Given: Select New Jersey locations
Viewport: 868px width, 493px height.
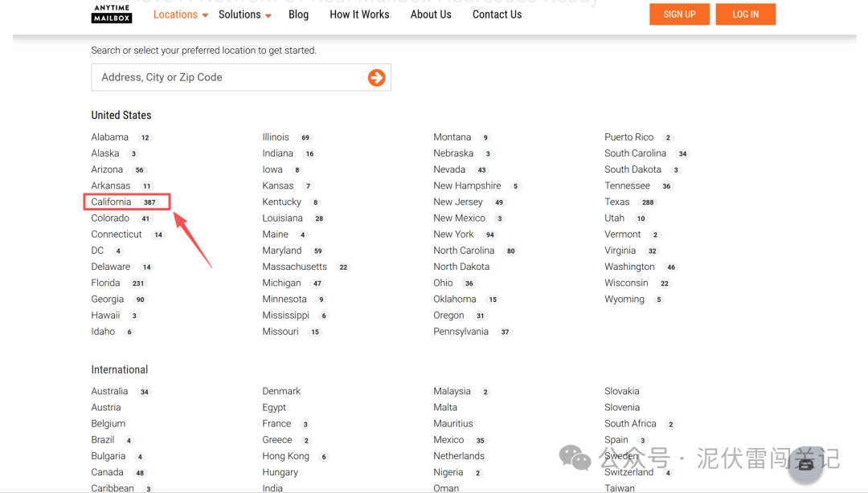Looking at the screenshot, I should pyautogui.click(x=458, y=202).
